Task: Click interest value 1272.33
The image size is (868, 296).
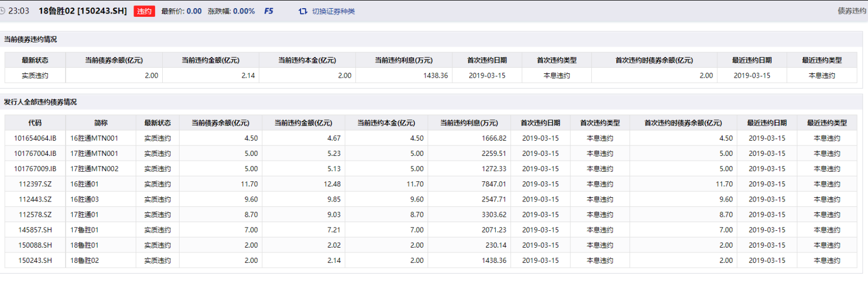Action: coord(494,168)
